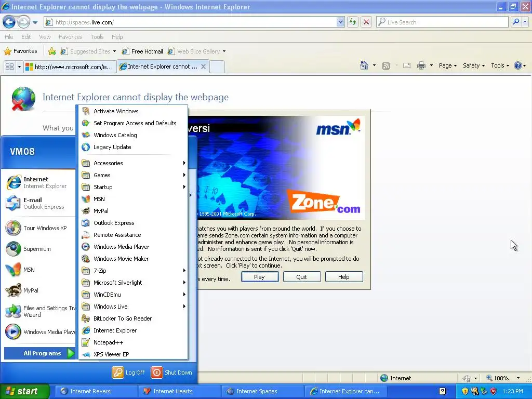Open Set Program Access and Defaults
The height and width of the screenshot is (399, 532).
133,123
